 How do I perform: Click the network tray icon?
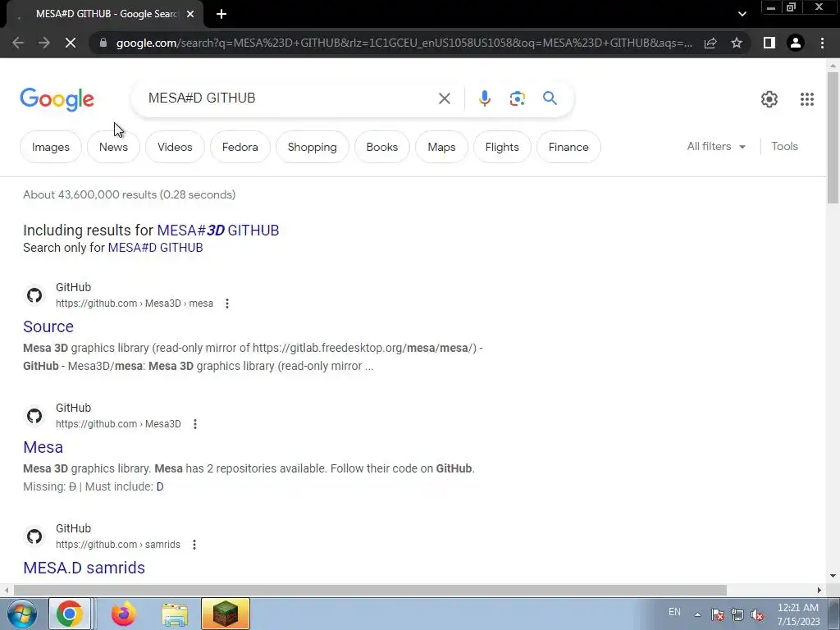737,615
